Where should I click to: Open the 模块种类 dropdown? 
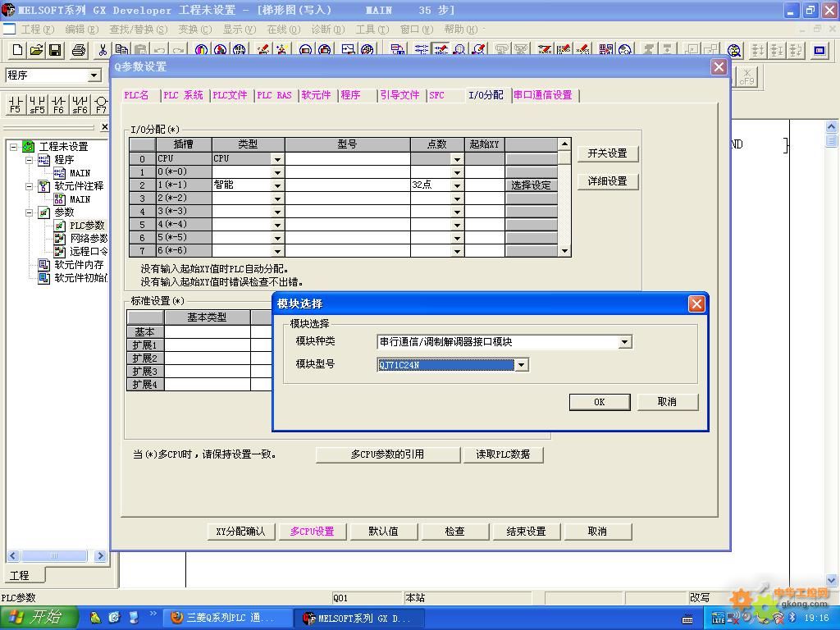[x=624, y=342]
